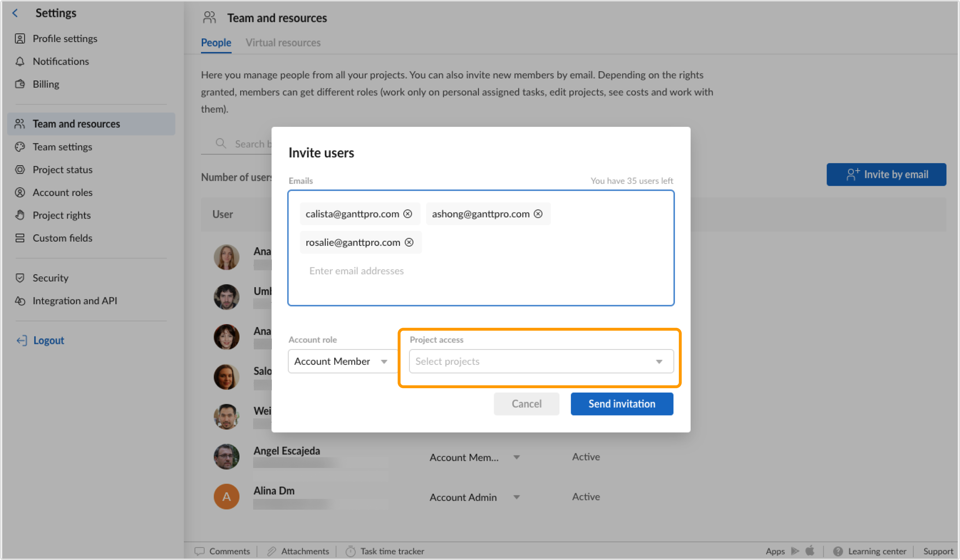This screenshot has height=560, width=960.
Task: Switch to the Virtual resources tab
Action: click(283, 42)
